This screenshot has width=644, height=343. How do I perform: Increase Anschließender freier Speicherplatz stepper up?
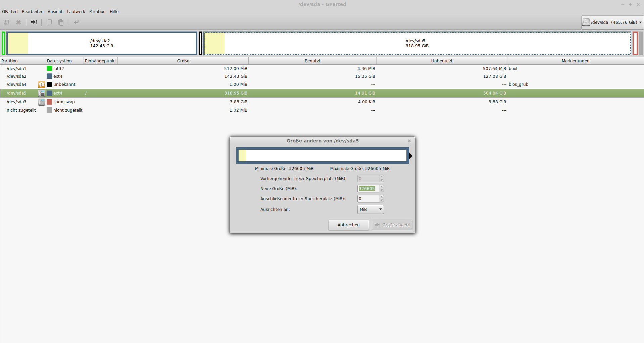[382, 197]
